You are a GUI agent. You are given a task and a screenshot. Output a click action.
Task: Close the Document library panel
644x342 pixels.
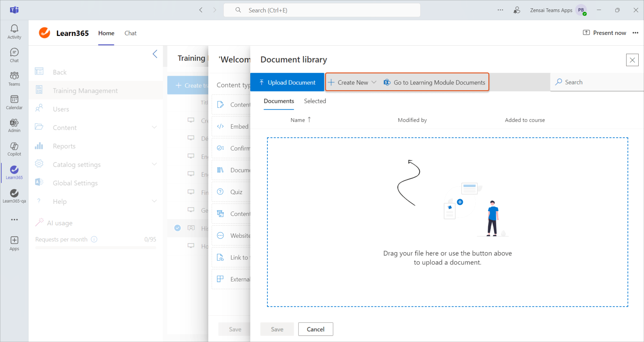coord(632,60)
